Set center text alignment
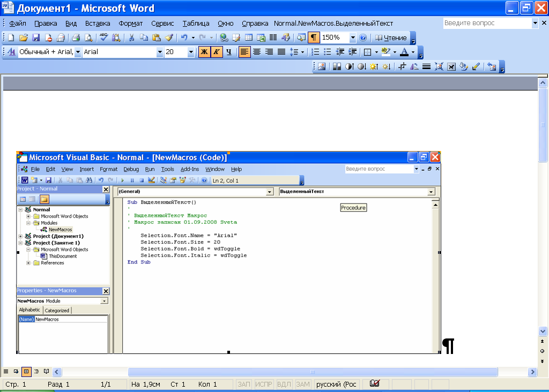 (x=257, y=52)
